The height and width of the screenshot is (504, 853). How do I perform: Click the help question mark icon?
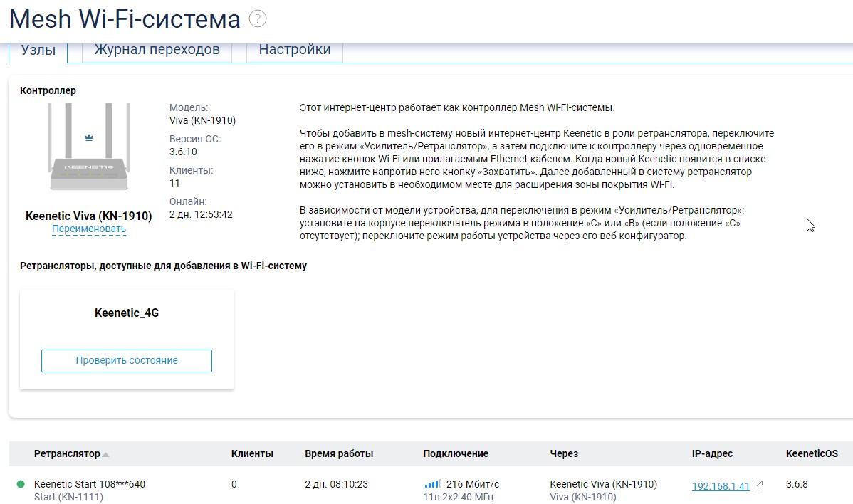(258, 19)
